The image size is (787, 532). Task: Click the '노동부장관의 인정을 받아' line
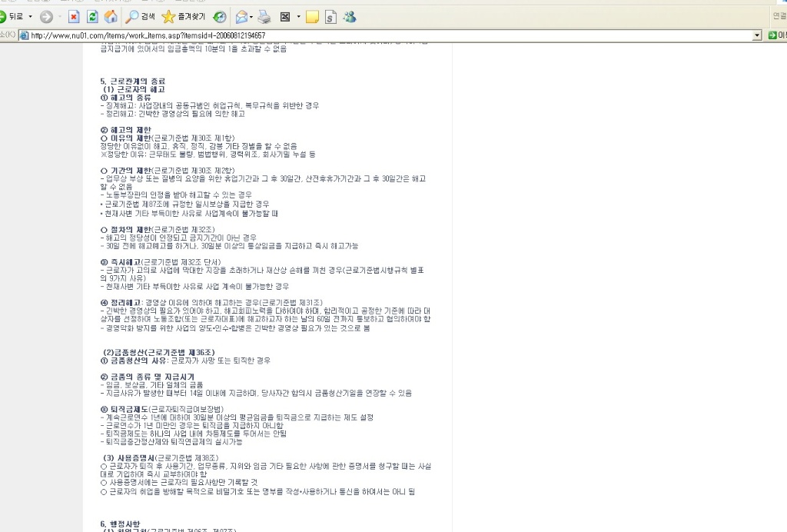(176, 195)
